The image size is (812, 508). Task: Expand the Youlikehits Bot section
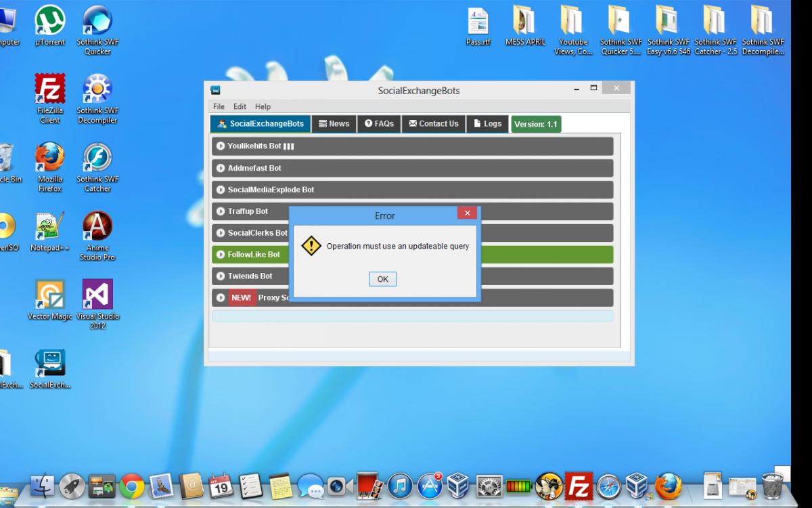tap(412, 146)
